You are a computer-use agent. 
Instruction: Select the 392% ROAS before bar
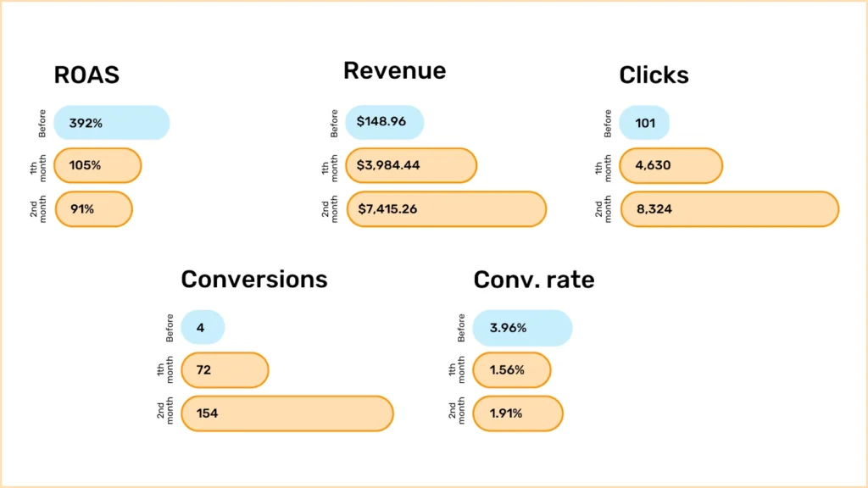[x=112, y=123]
